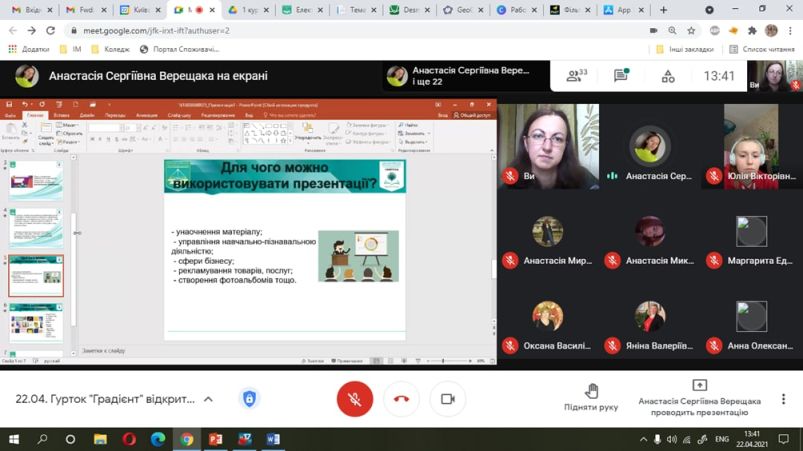Select Анастасія Сер... participant tile
Screen dimensions: 803x451
coord(650,147)
